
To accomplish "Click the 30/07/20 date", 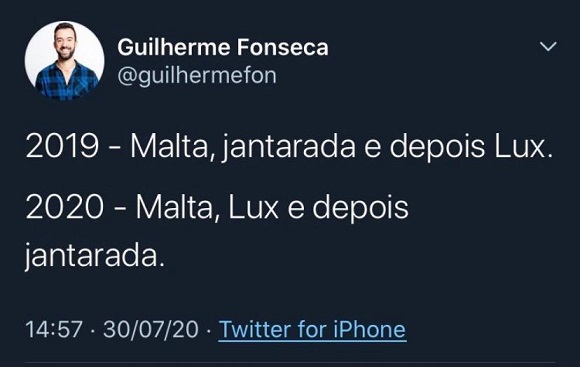I will 151,329.
